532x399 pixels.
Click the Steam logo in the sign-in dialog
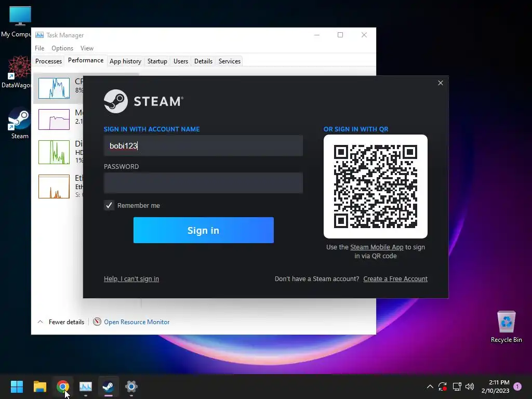(143, 101)
